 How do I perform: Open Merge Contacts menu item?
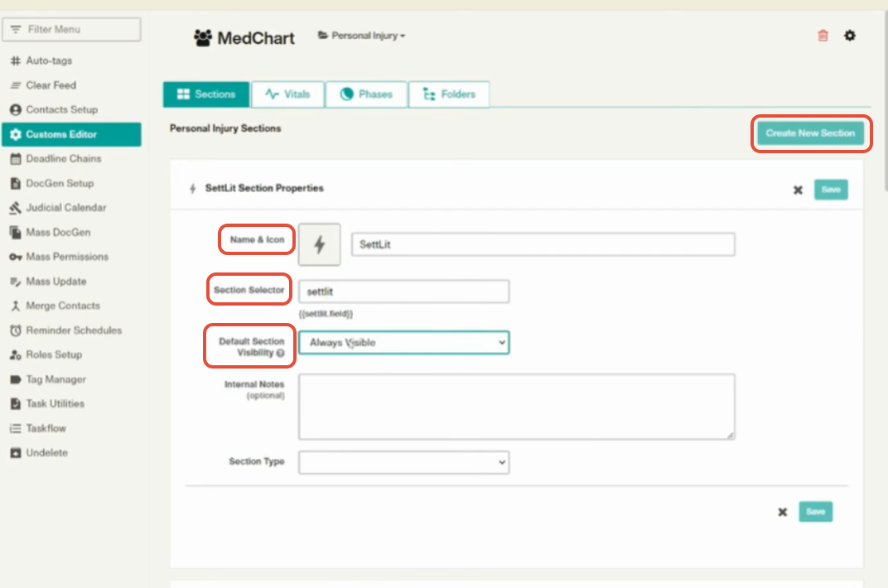71,306
